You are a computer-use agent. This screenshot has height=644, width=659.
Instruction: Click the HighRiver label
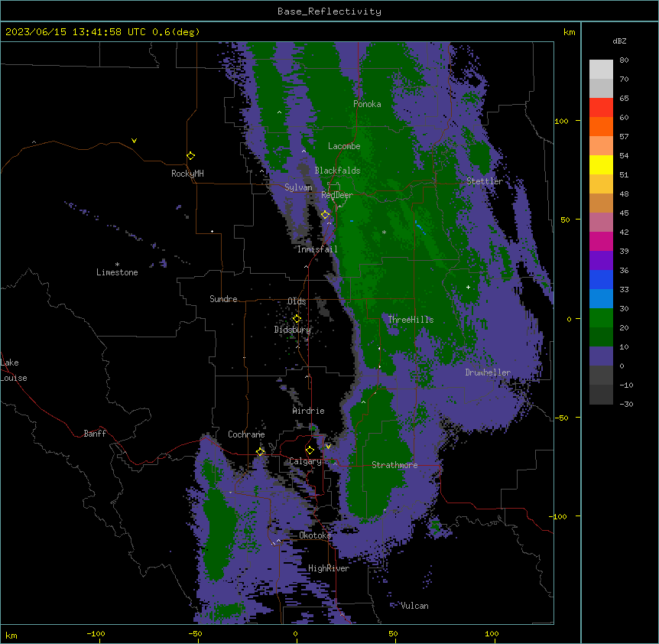pyautogui.click(x=329, y=568)
